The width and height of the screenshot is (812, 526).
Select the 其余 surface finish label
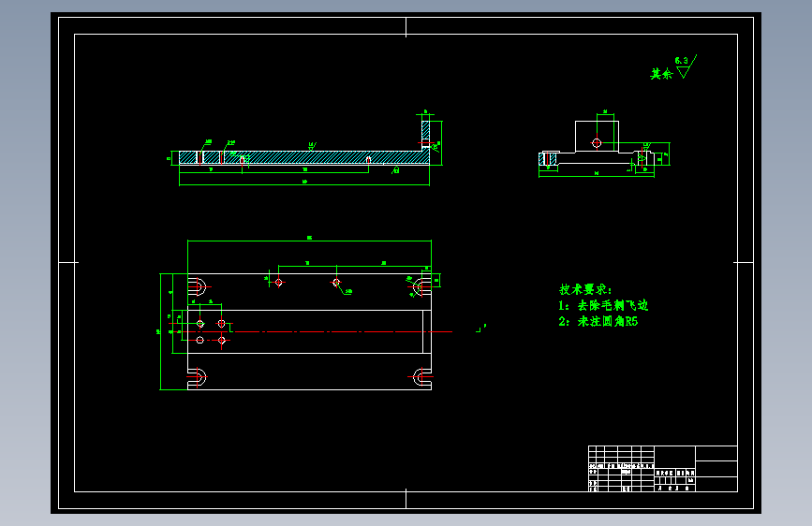point(661,74)
